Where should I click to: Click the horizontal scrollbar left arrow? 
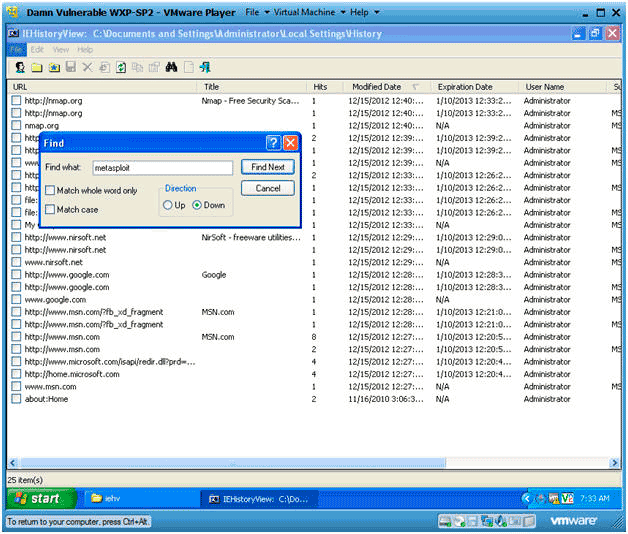[x=13, y=463]
